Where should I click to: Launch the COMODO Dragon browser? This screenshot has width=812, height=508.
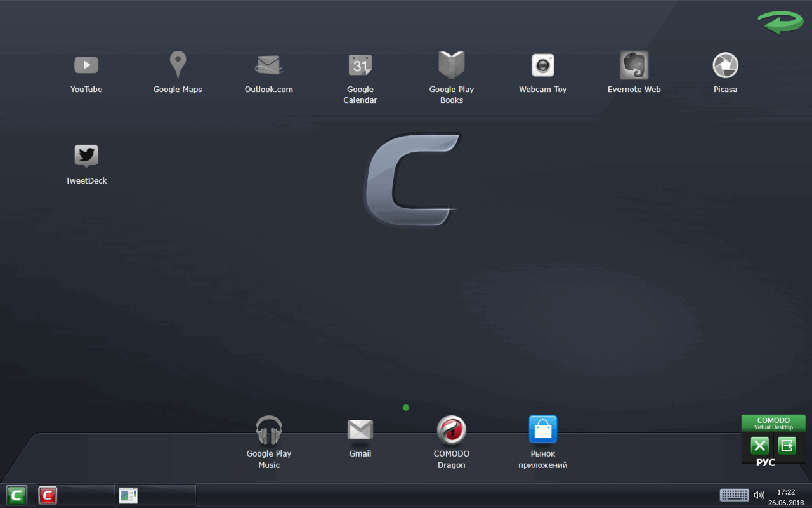click(452, 430)
